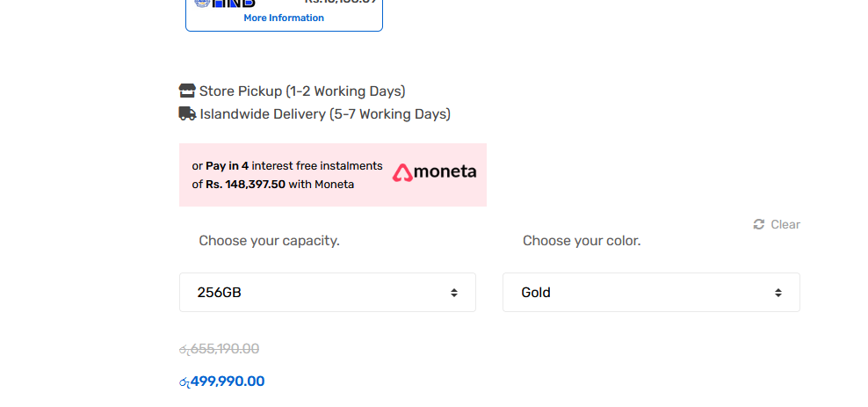Click the delivery truck icon
The width and height of the screenshot is (868, 407).
pos(187,113)
